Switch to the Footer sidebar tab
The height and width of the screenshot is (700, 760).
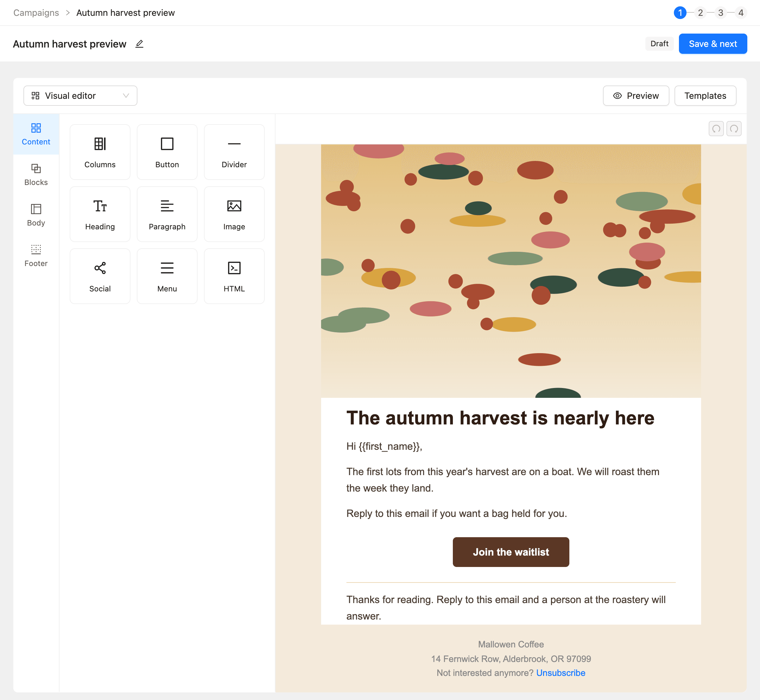coord(36,256)
